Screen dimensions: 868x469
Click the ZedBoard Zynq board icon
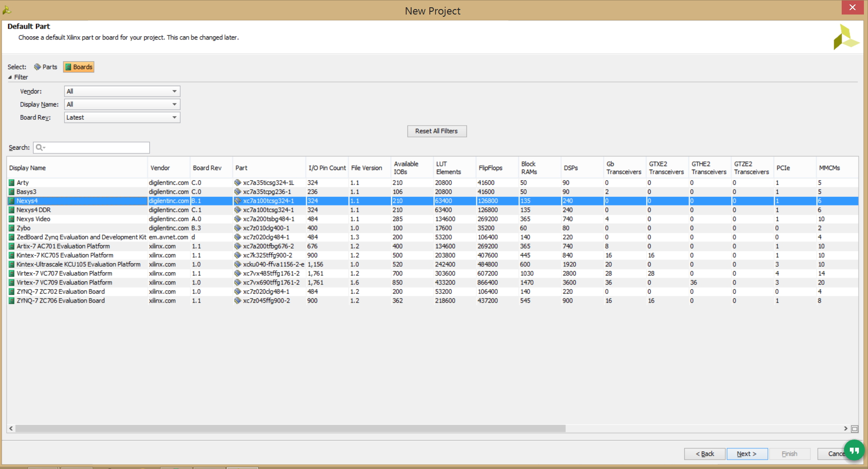[12, 237]
